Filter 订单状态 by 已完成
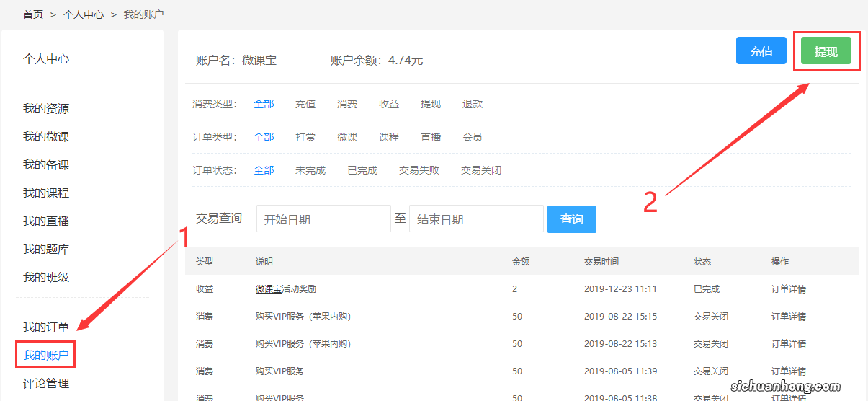Viewport: 868px width, 401px height. pos(362,170)
